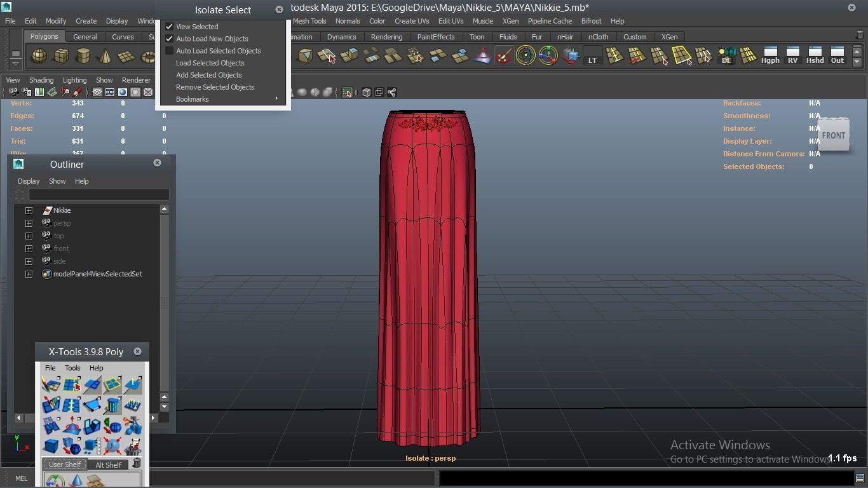Create a polygon plane from the shelf
This screenshot has height=488, width=868.
point(126,57)
